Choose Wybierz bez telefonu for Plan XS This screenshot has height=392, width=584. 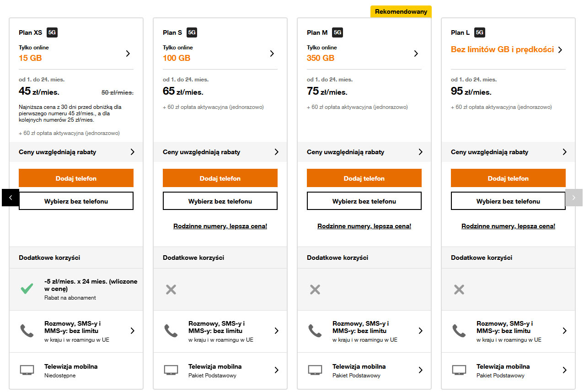pyautogui.click(x=76, y=201)
